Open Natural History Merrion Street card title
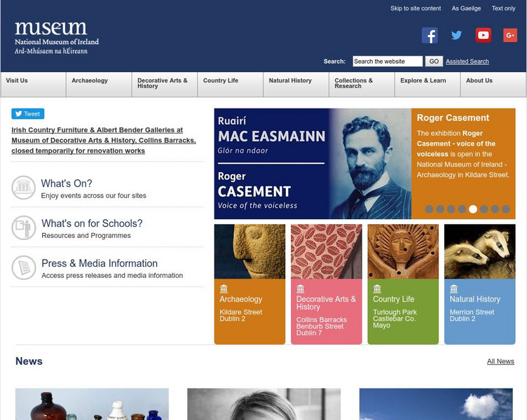527x420 pixels. [x=475, y=299]
